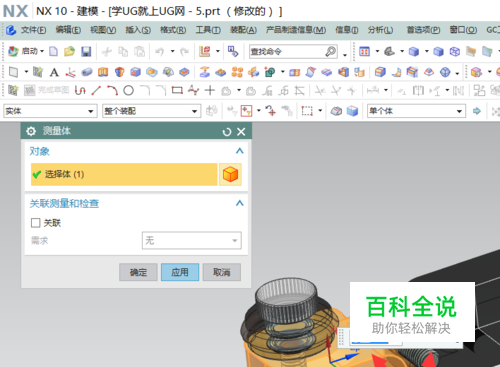The width and height of the screenshot is (500, 367).
Task: Click the wireframe rendering cube icon
Action: (x=455, y=51)
